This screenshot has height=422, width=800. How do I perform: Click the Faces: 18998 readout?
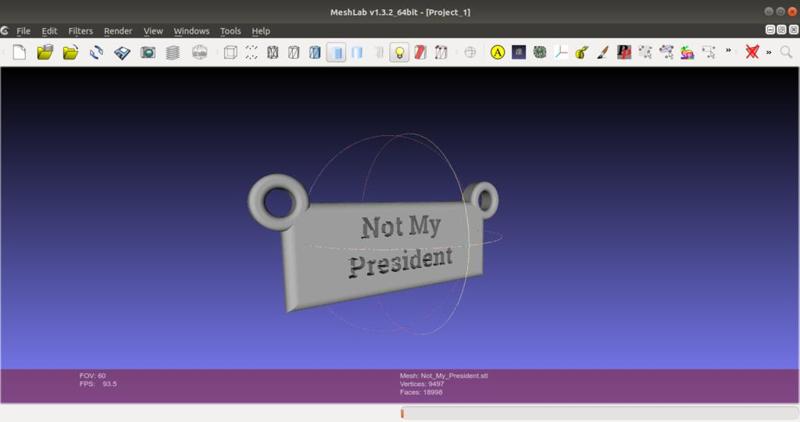click(x=421, y=392)
